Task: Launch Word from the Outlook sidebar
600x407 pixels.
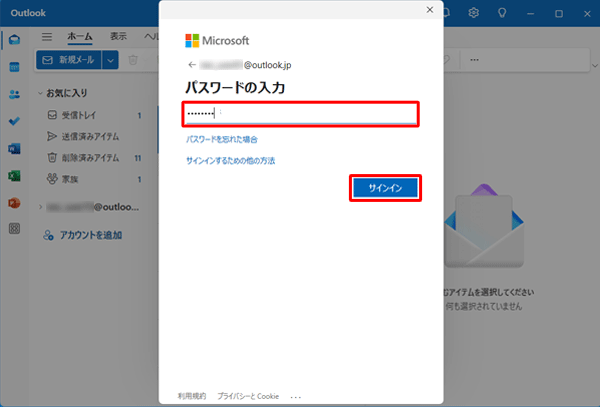Action: (15, 148)
